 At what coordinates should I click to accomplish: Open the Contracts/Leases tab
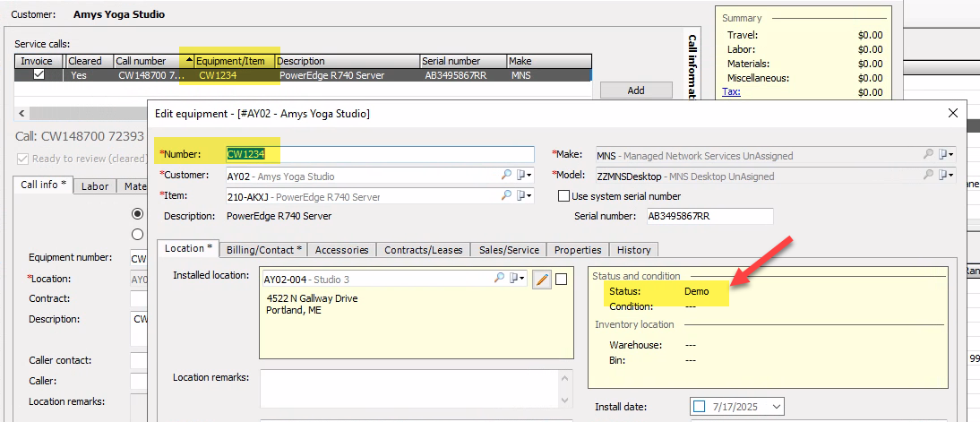(423, 249)
